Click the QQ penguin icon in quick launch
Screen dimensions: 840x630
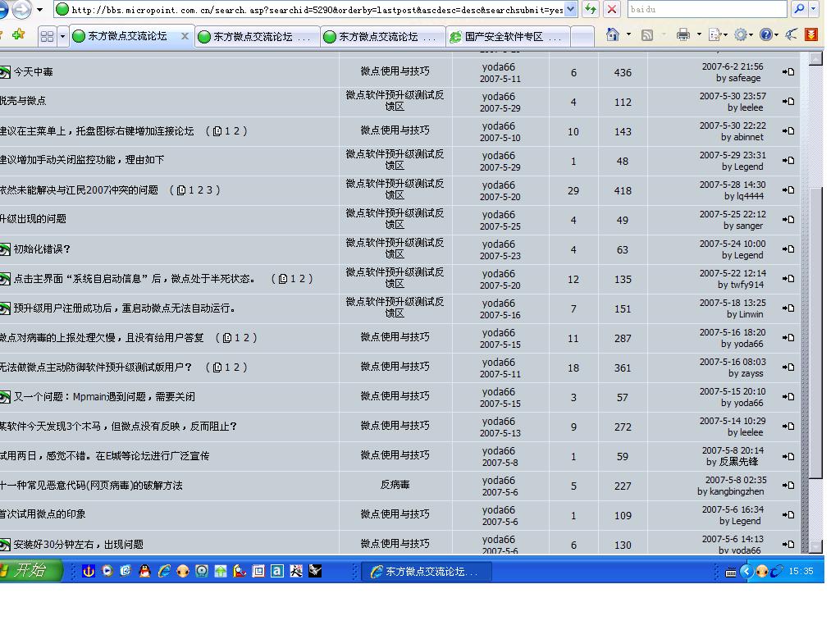[x=144, y=571]
